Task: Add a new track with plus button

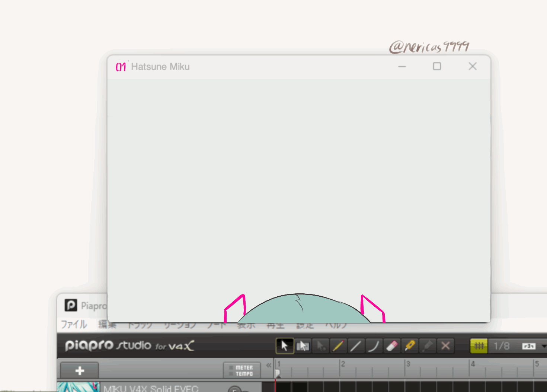Action: coord(80,371)
